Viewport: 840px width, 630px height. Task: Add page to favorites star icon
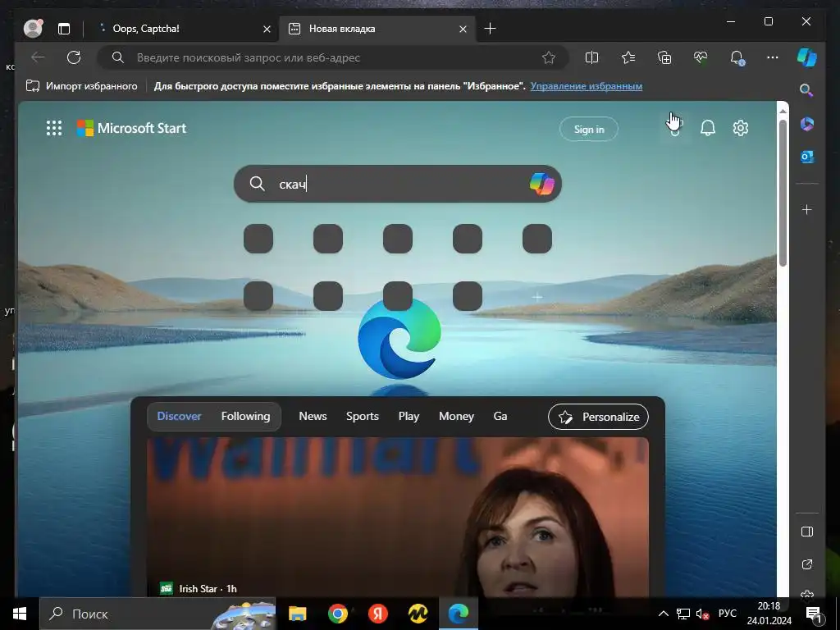coord(549,57)
